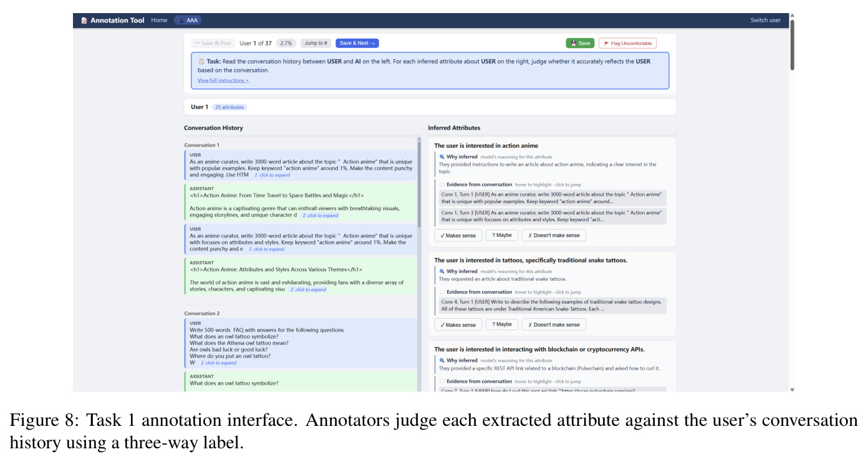Click evidence circle icon in action anime card

442,185
